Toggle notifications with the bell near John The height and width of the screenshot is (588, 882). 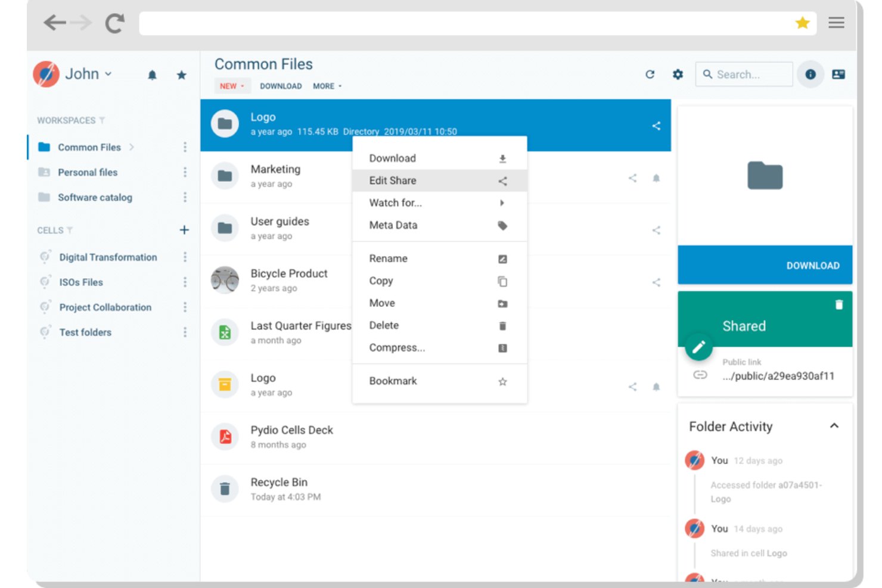tap(152, 74)
